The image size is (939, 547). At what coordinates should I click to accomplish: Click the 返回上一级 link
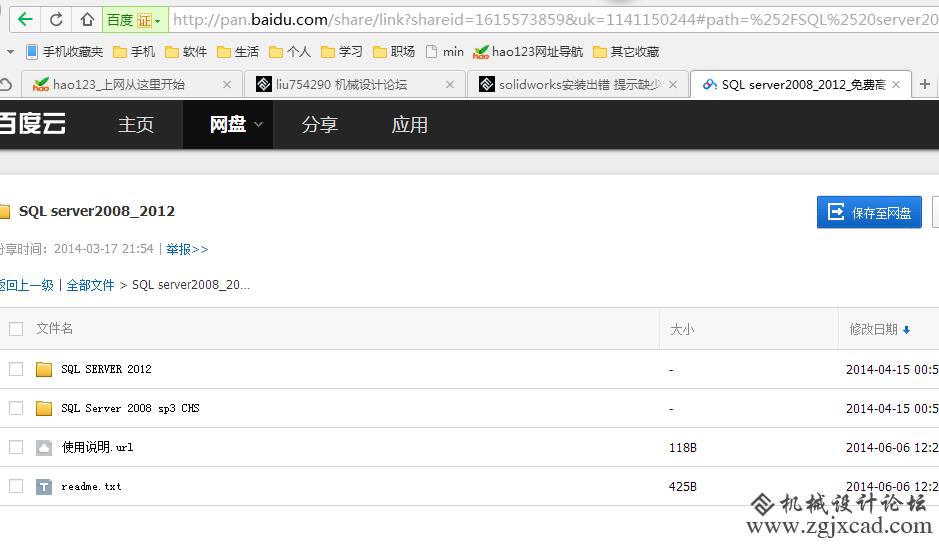27,285
